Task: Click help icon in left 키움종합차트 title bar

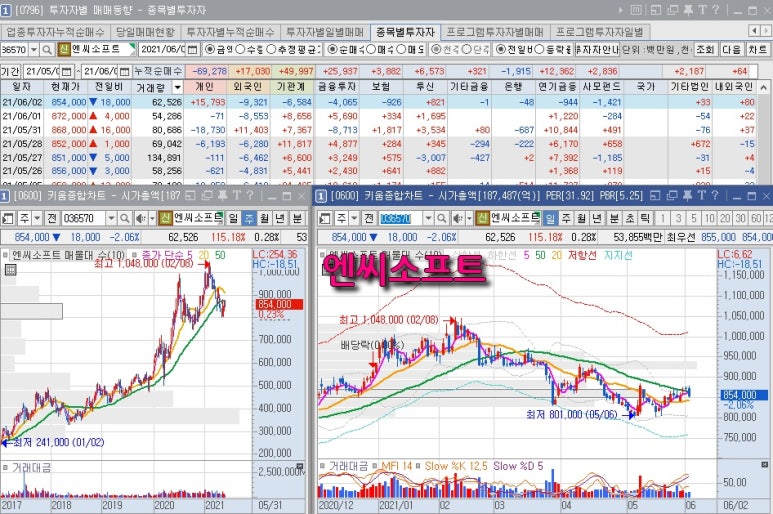Action: pyautogui.click(x=249, y=196)
